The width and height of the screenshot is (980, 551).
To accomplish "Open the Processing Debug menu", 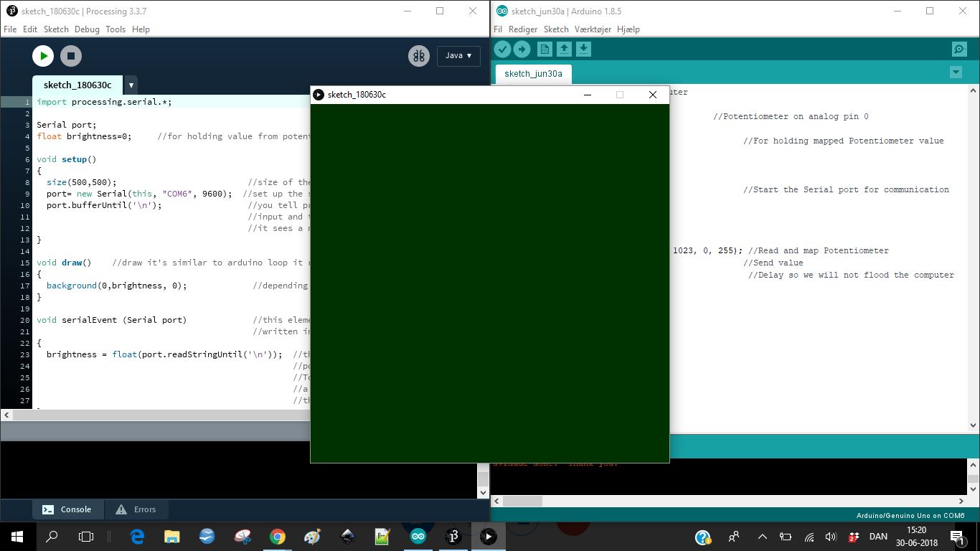I will point(87,29).
